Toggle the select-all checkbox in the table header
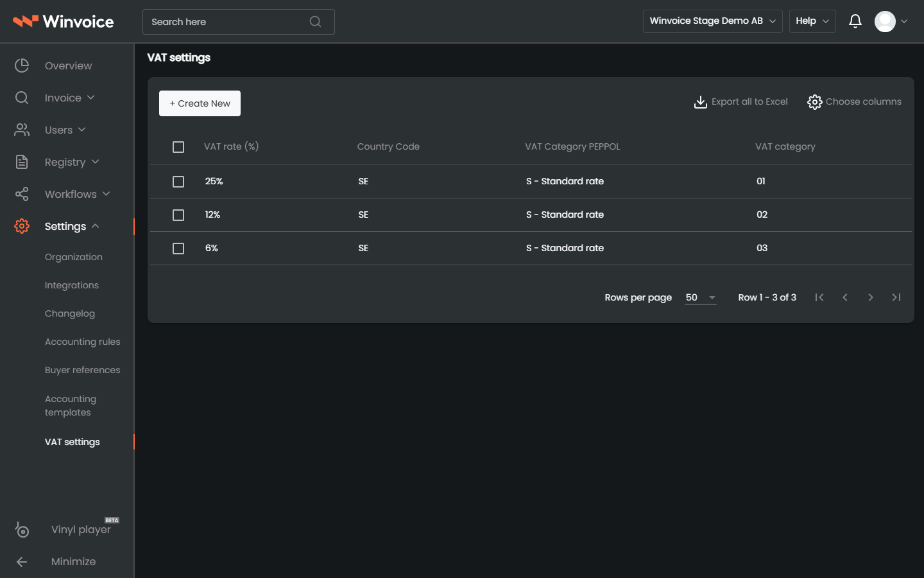Image resolution: width=924 pixels, height=578 pixels. [x=178, y=147]
